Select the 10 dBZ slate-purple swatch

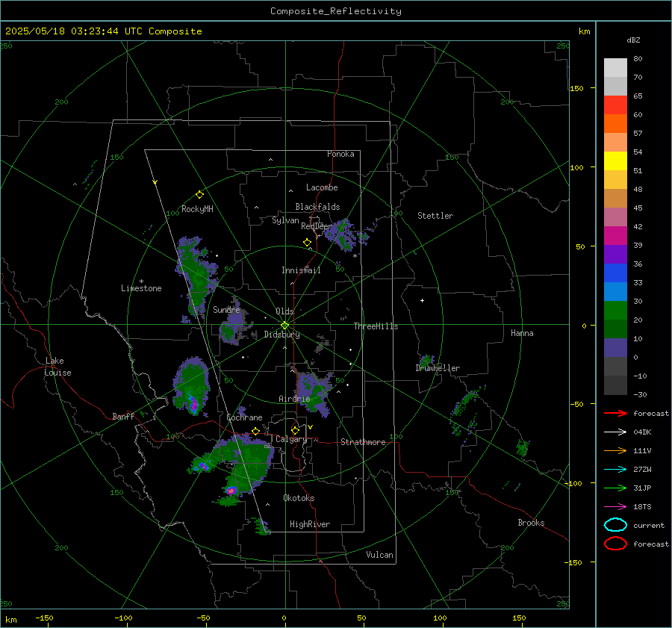[615, 348]
